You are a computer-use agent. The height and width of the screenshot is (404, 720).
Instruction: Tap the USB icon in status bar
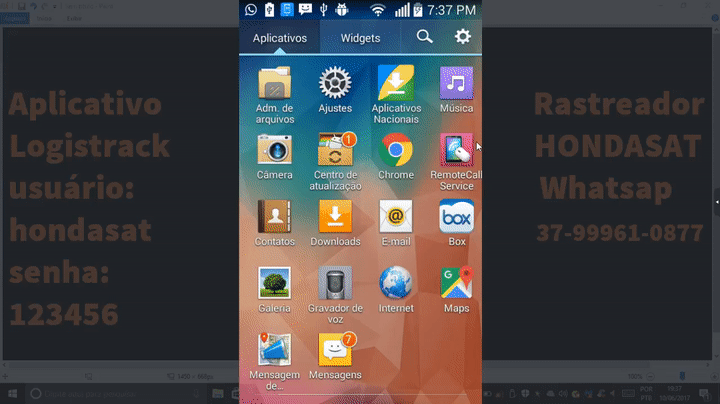(323, 10)
